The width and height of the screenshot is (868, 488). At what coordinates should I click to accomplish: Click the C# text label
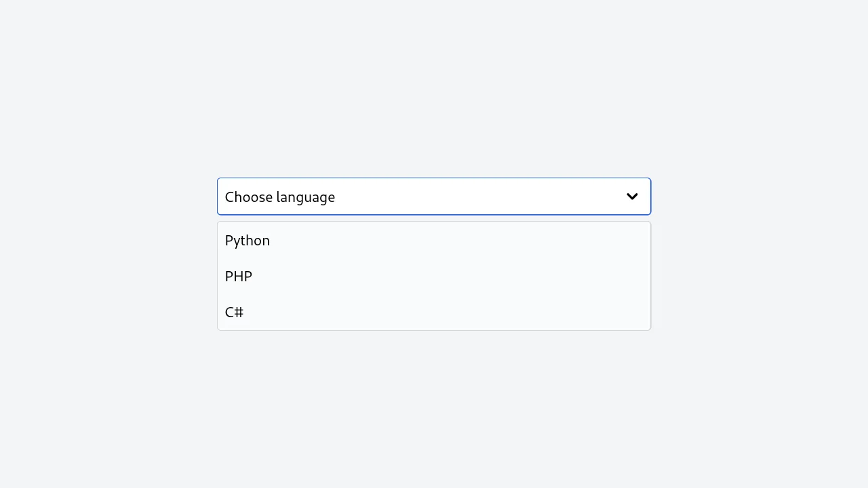point(234,312)
